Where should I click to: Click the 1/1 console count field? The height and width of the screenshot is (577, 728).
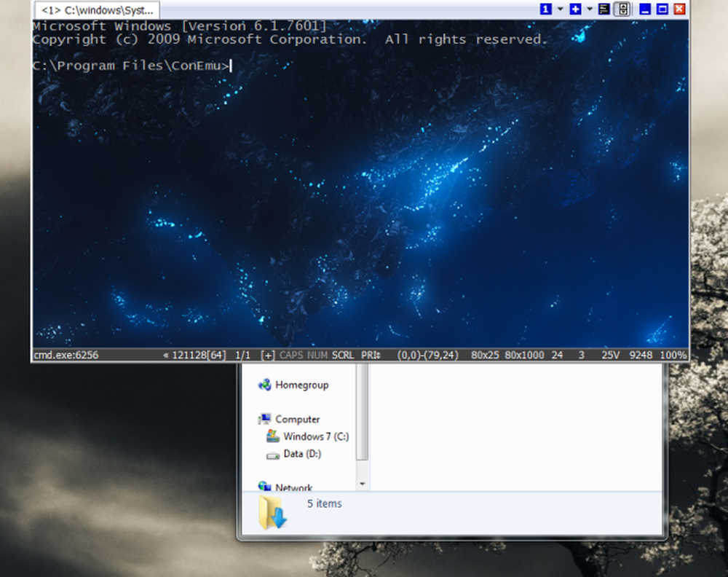point(242,356)
